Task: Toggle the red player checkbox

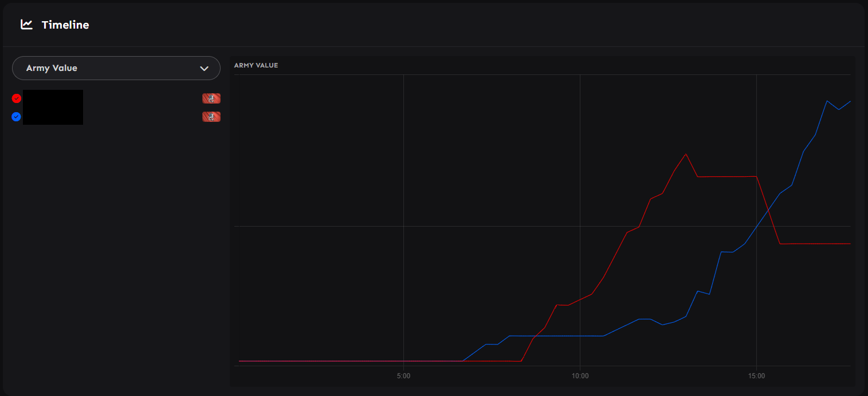Action: 17,98
